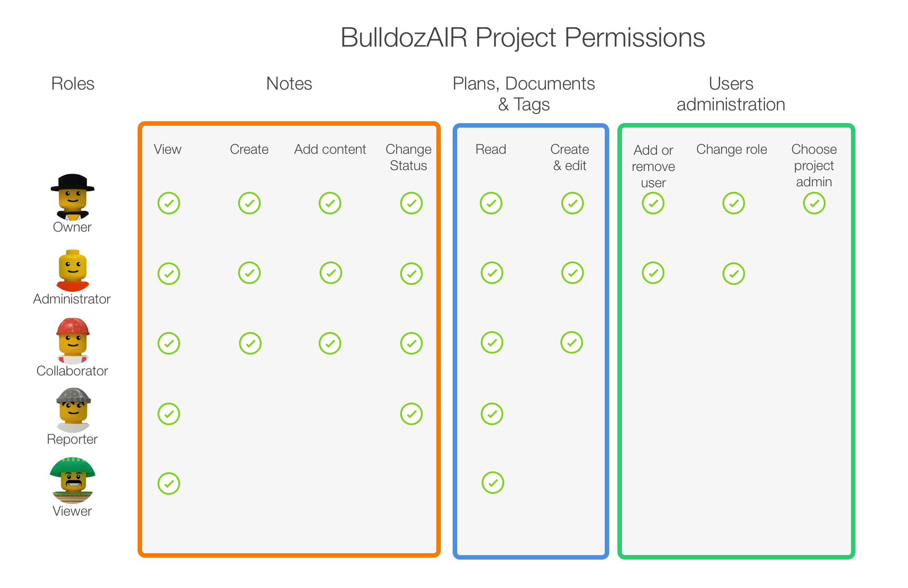Click Owner's Choose project admin checkmark
908x588 pixels.
814,203
